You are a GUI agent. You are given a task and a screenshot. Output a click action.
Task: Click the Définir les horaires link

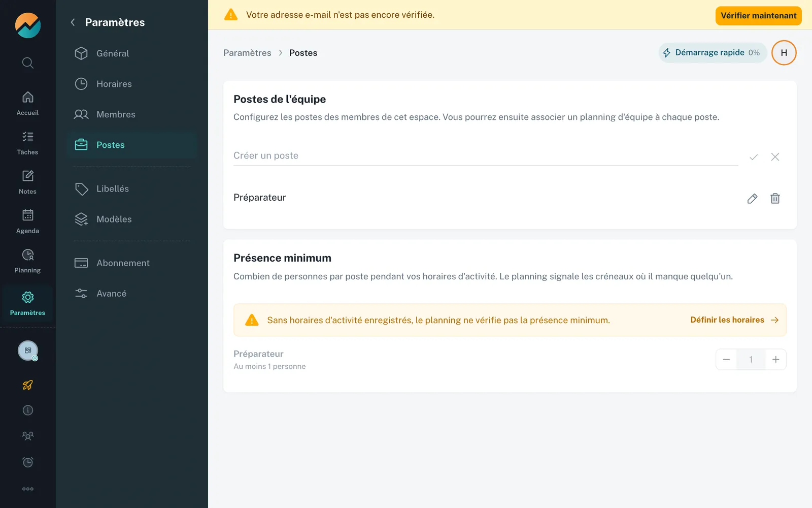(734, 320)
